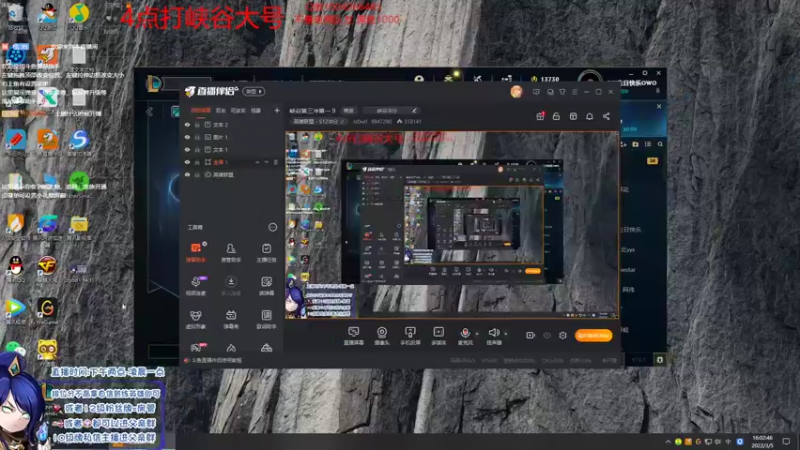Switch to the third scene tab
The image size is (800, 450).
click(238, 110)
